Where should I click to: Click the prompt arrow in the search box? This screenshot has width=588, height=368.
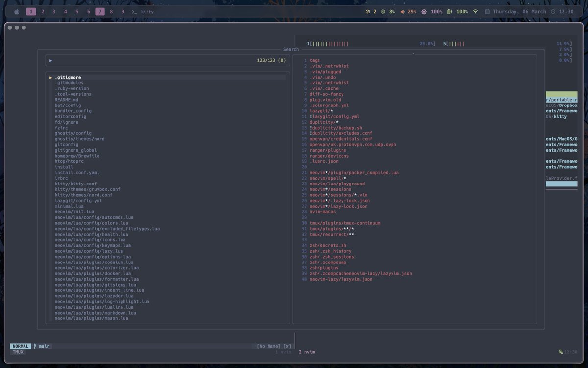51,60
